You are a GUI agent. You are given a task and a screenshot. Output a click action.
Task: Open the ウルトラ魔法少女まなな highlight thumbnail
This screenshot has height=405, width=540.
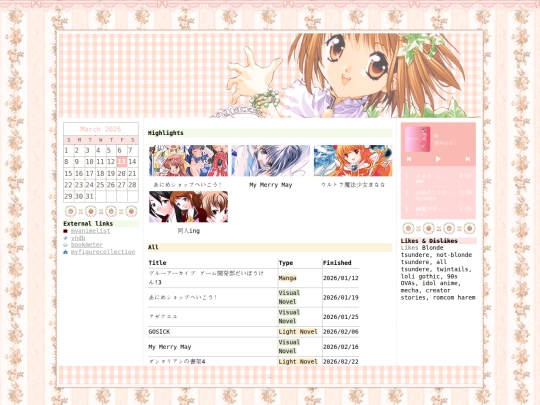pyautogui.click(x=353, y=161)
